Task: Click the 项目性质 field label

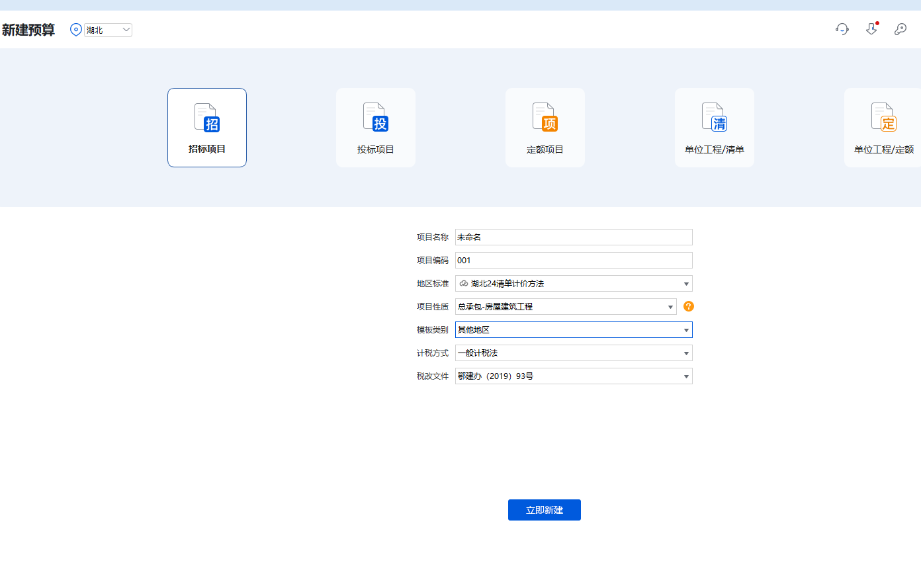Action: click(x=433, y=307)
